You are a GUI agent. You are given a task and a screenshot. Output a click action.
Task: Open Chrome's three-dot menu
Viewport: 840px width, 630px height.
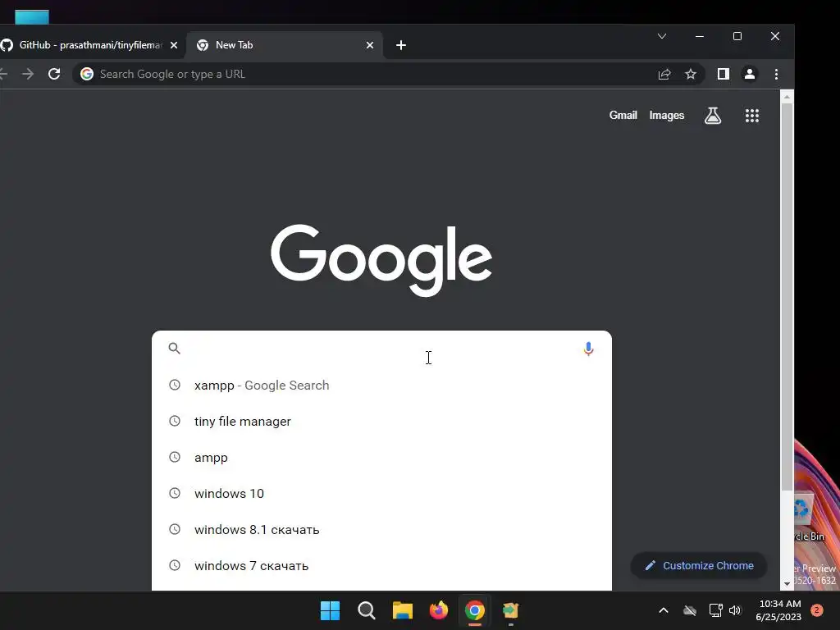coord(776,74)
